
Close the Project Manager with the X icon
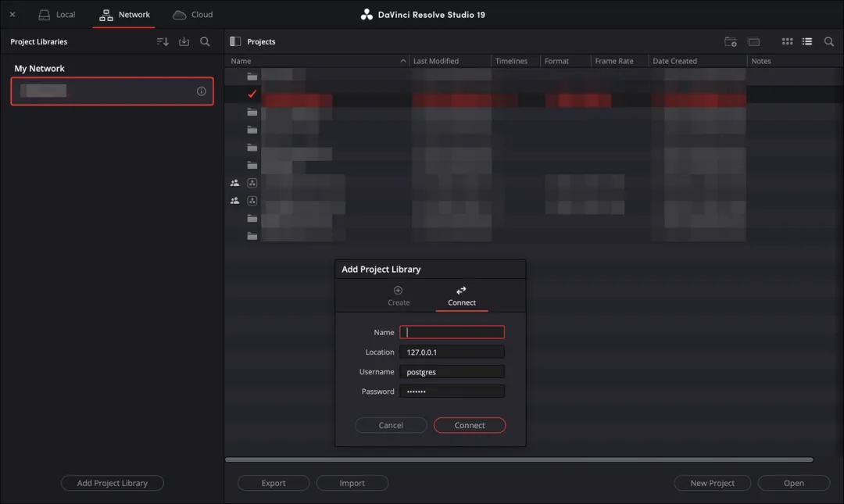click(x=13, y=15)
